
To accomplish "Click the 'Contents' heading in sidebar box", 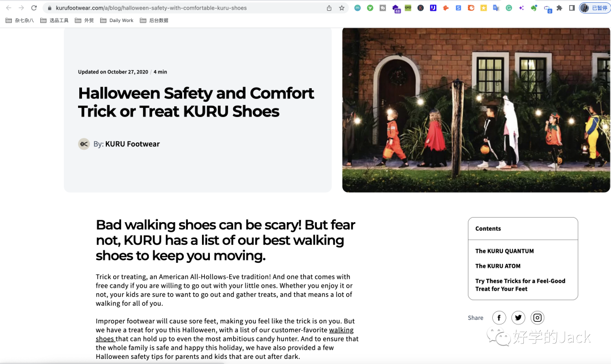I will coord(488,228).
